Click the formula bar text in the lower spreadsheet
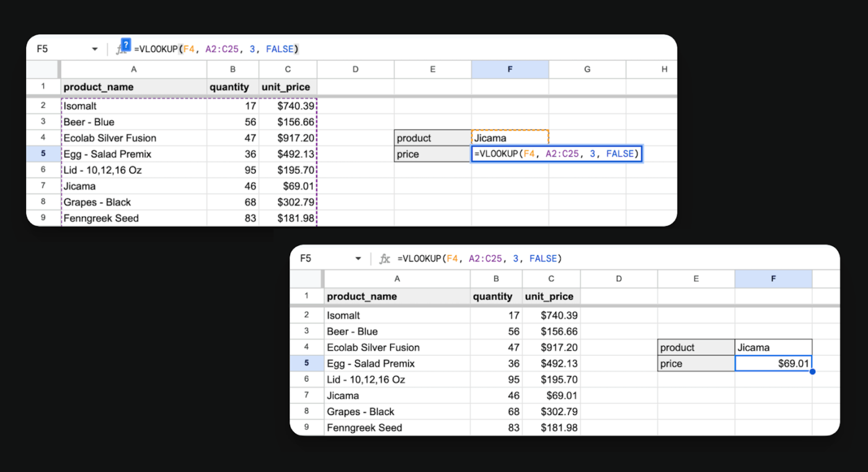868x472 pixels. click(x=479, y=259)
